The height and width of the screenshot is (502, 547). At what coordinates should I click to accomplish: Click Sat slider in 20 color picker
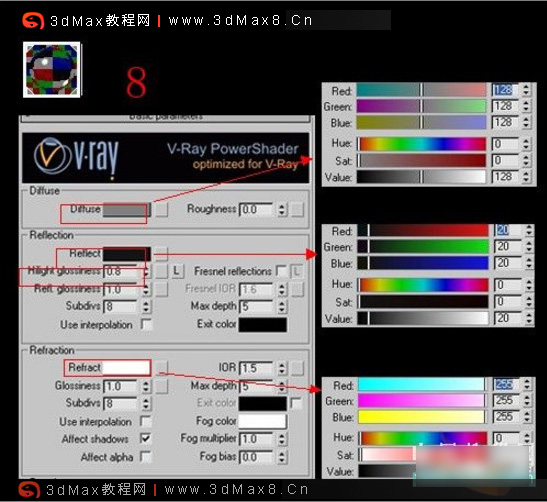[x=423, y=301]
